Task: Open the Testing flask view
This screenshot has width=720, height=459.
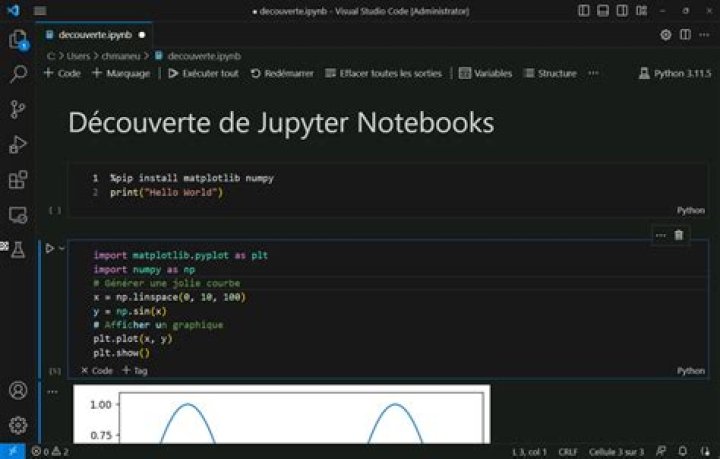Action: tap(18, 250)
